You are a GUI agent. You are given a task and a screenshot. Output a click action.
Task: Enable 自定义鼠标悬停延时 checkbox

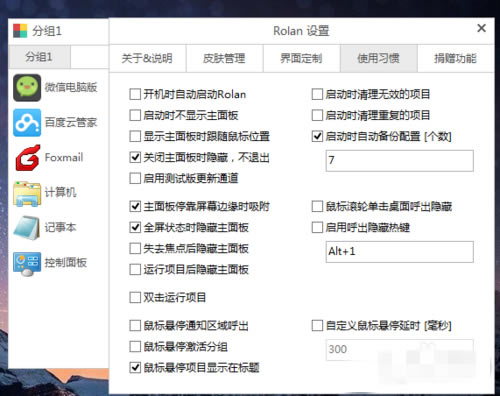[x=317, y=325]
